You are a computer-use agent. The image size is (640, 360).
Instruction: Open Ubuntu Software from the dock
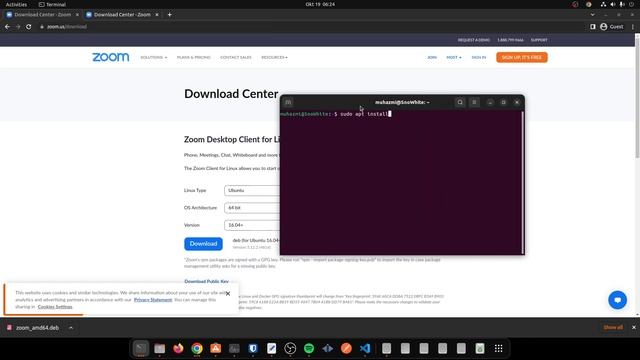[216, 348]
